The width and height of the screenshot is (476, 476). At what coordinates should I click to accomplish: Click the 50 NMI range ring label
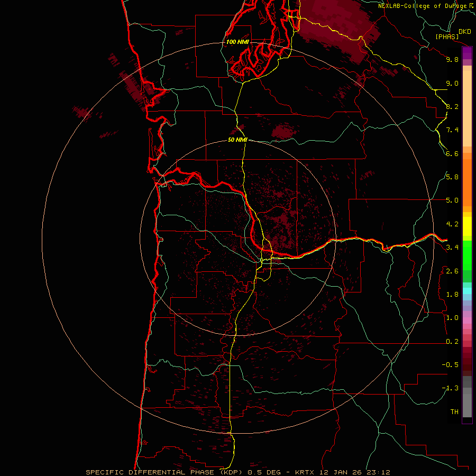237,140
